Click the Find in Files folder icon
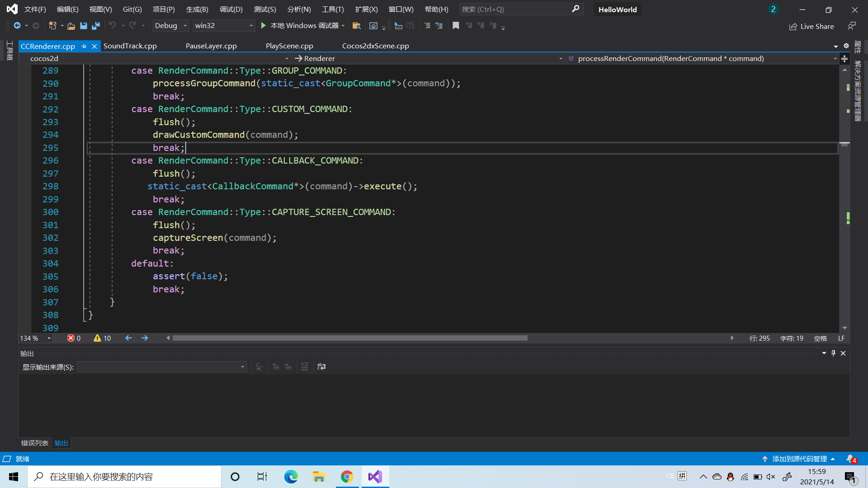This screenshot has width=868, height=488. click(356, 26)
